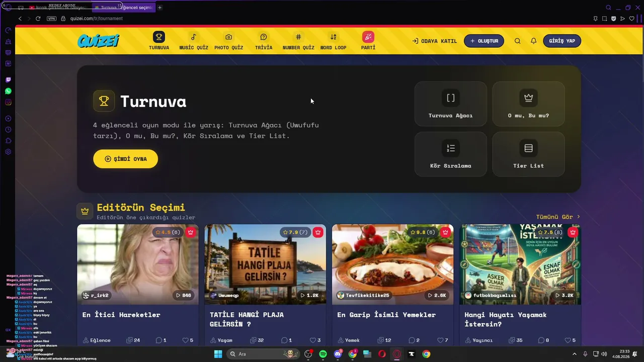Open the History clock in the sidebar
The height and width of the screenshot is (362, 644).
[8, 130]
